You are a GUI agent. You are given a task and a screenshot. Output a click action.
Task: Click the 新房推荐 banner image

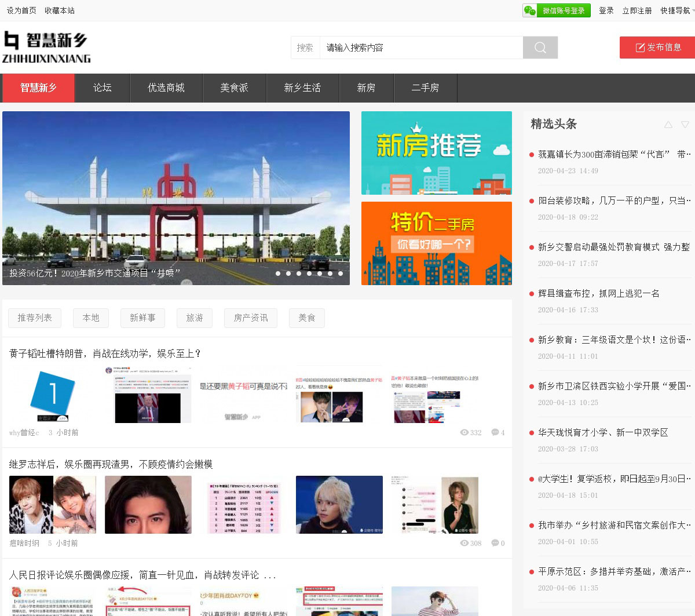[436, 153]
